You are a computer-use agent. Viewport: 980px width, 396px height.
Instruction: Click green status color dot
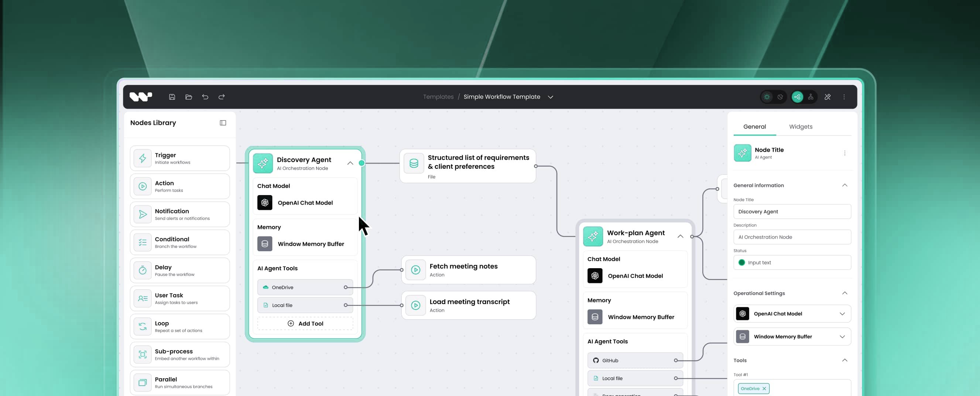click(x=741, y=263)
